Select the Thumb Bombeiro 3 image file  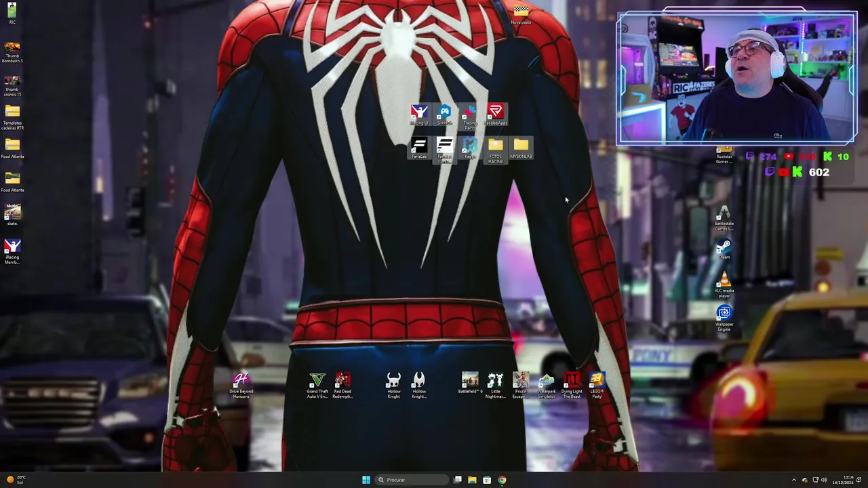tap(12, 52)
